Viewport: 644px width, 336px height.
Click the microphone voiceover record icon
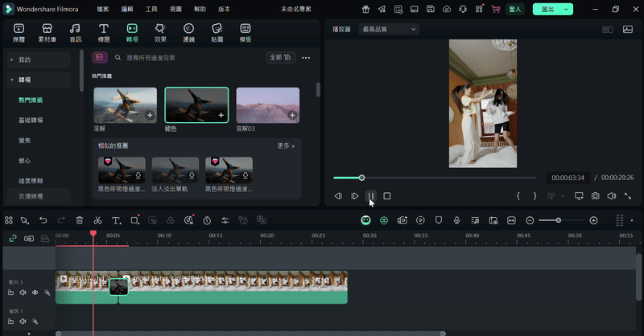(x=456, y=220)
